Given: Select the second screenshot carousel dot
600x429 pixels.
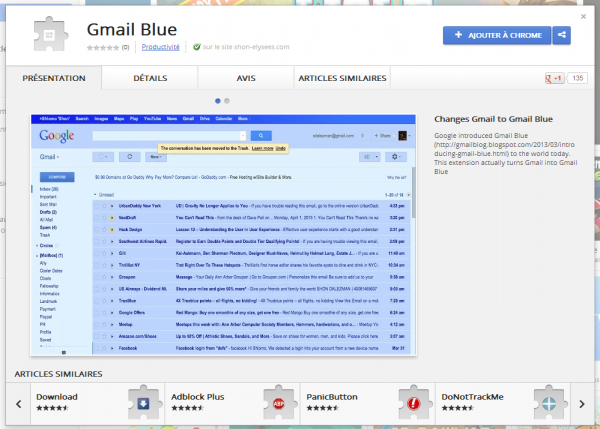Looking at the screenshot, I should point(227,101).
